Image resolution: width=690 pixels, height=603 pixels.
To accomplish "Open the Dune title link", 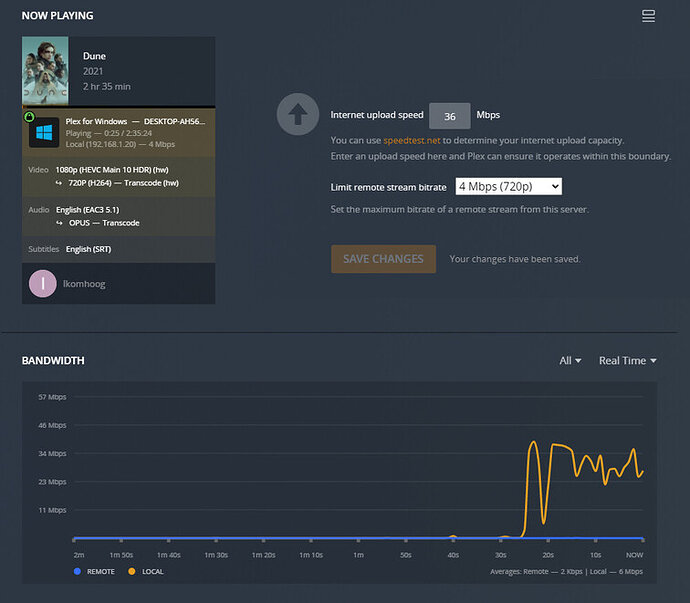I will pyautogui.click(x=94, y=56).
